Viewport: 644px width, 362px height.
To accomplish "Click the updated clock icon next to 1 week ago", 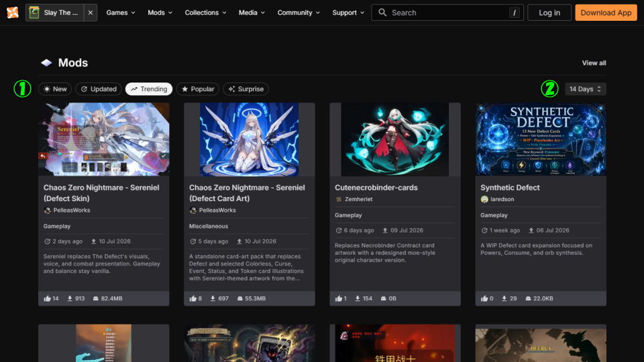I will (484, 230).
